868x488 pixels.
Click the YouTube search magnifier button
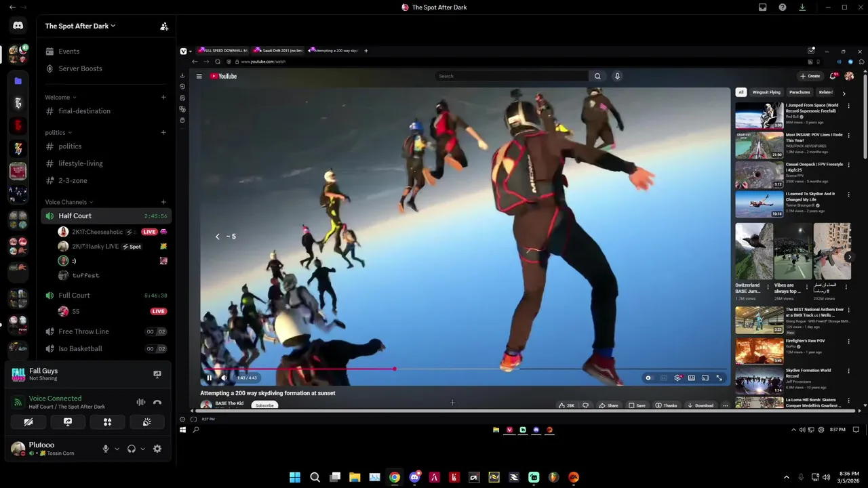coord(597,77)
